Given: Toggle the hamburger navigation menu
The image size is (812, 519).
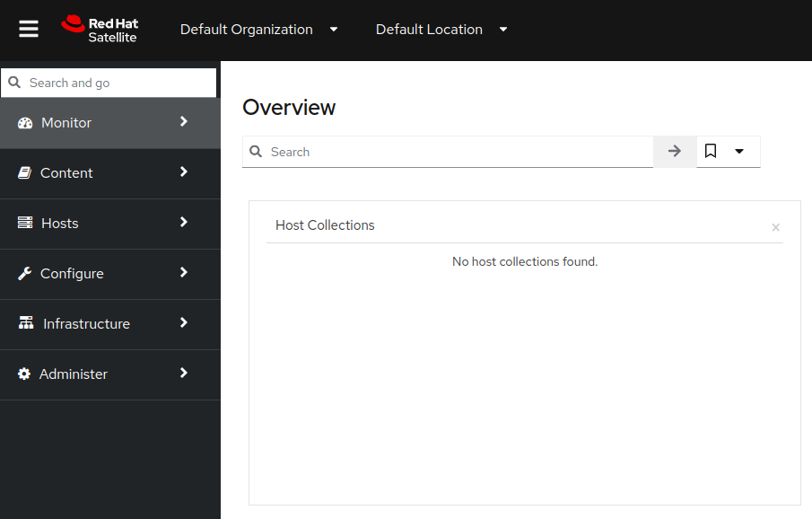Looking at the screenshot, I should (29, 29).
